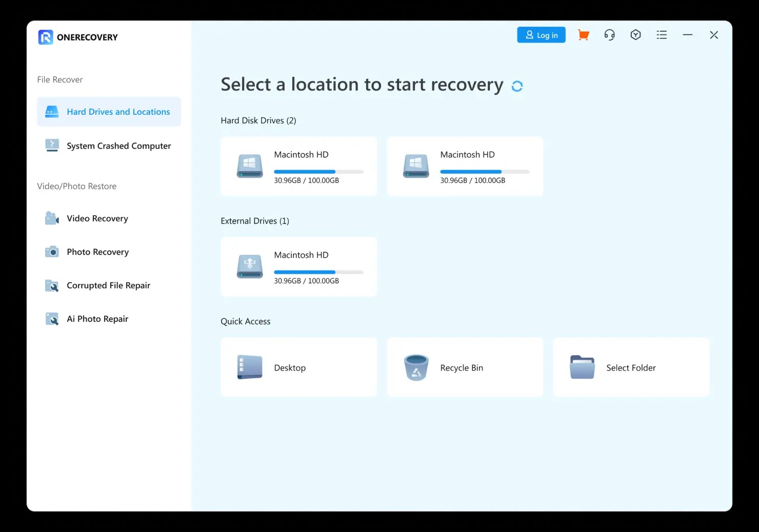This screenshot has width=759, height=532.
Task: Click the ONERECOVERY logo icon
Action: coord(45,37)
